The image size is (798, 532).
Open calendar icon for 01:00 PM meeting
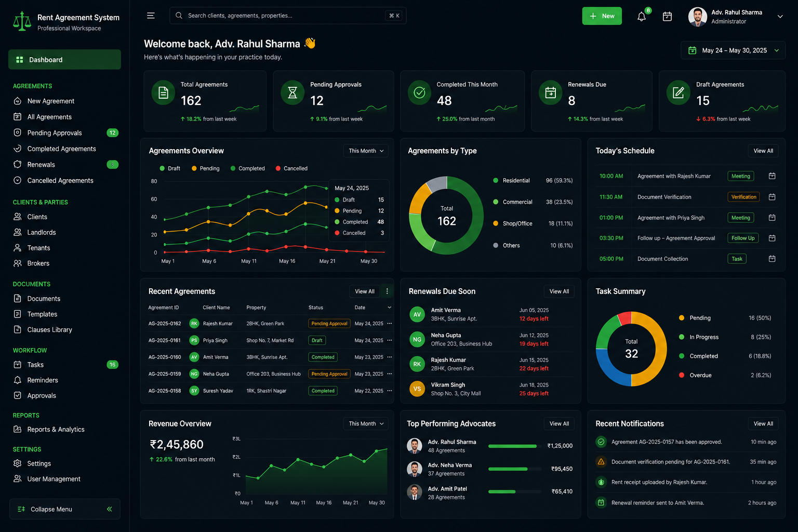point(772,218)
